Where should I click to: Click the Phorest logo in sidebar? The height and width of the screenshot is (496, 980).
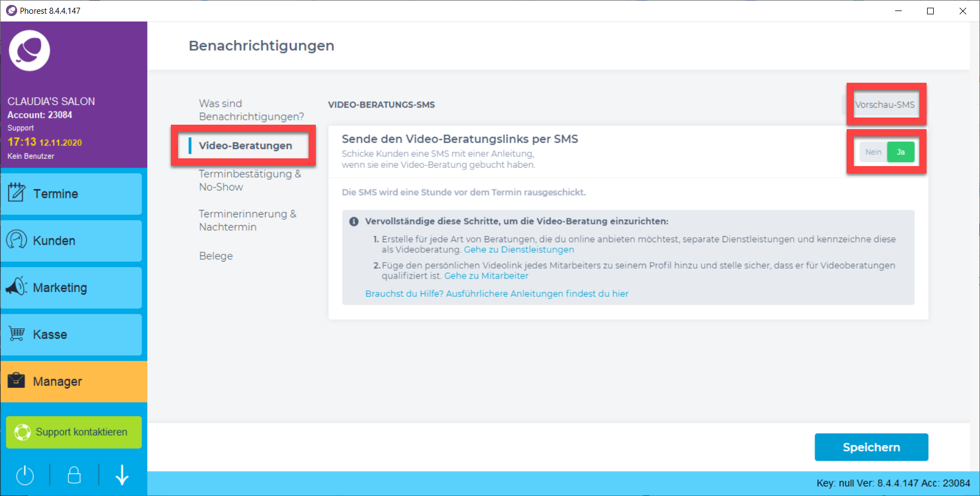[x=29, y=51]
